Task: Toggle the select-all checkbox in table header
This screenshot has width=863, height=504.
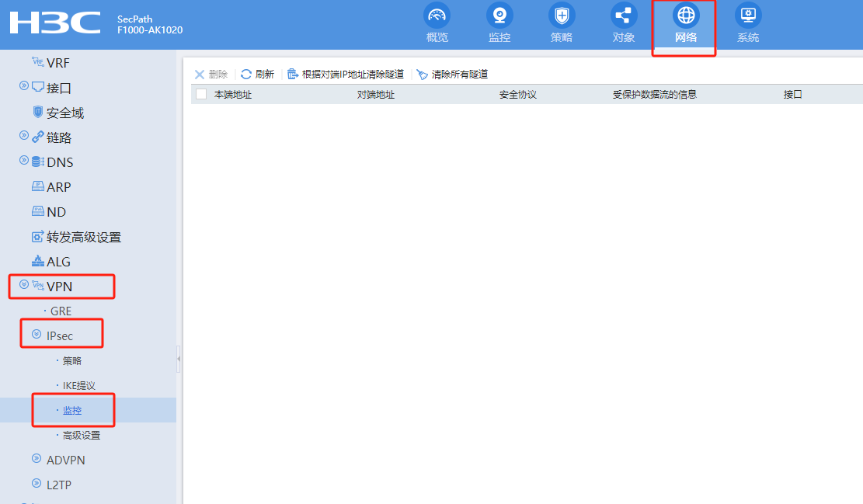Action: [x=201, y=94]
